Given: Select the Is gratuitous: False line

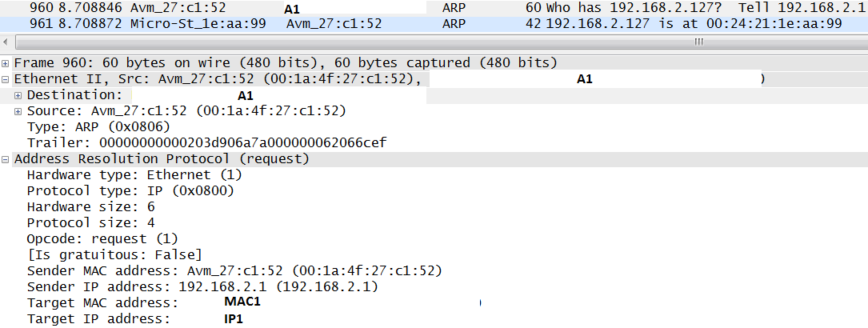Looking at the screenshot, I should coord(108,254).
